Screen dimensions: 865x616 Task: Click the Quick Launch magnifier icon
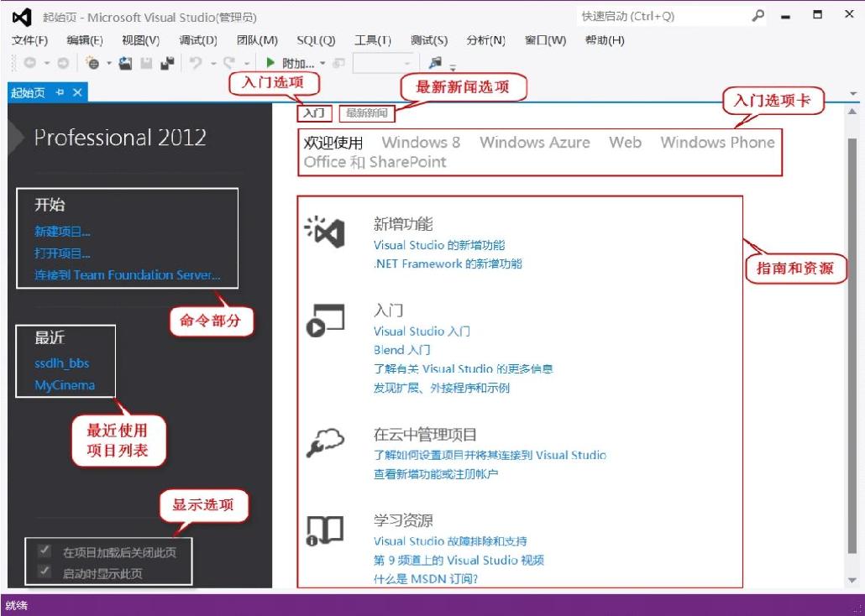click(758, 16)
